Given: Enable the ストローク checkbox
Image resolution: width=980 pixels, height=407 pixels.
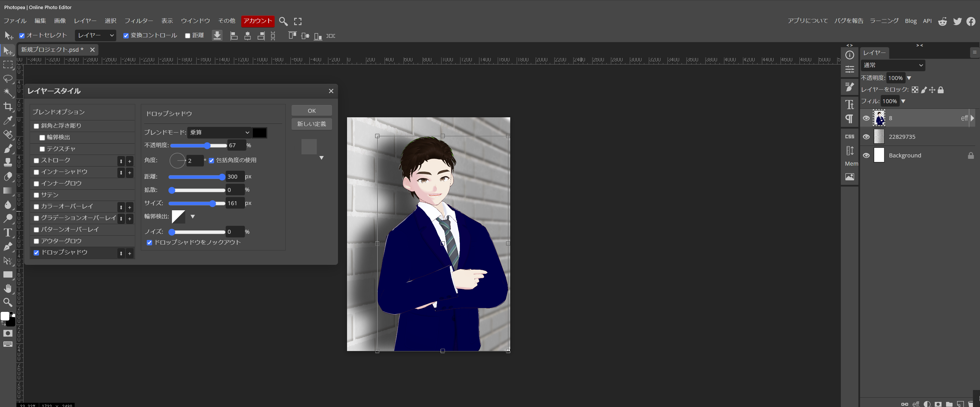Looking at the screenshot, I should coord(36,161).
